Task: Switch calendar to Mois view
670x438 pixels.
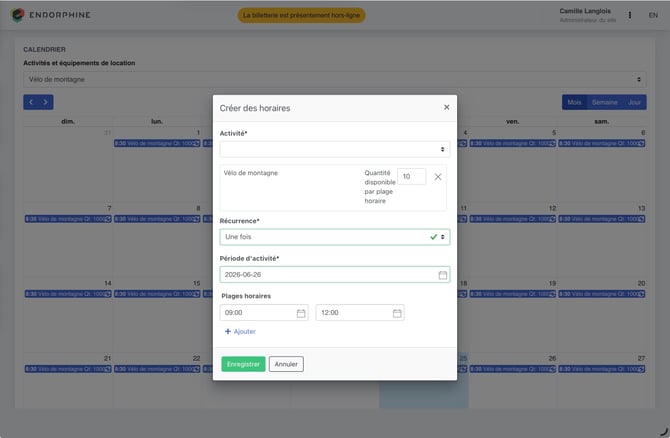Action: pyautogui.click(x=574, y=102)
